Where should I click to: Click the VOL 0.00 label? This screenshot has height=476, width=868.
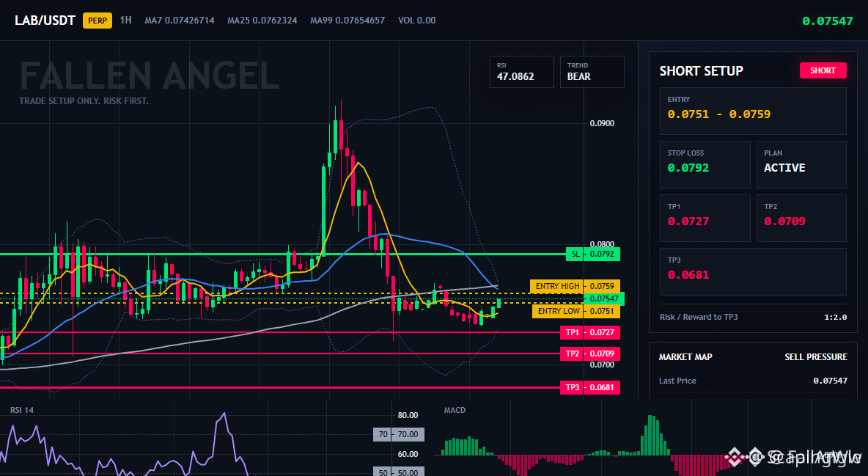coord(417,21)
